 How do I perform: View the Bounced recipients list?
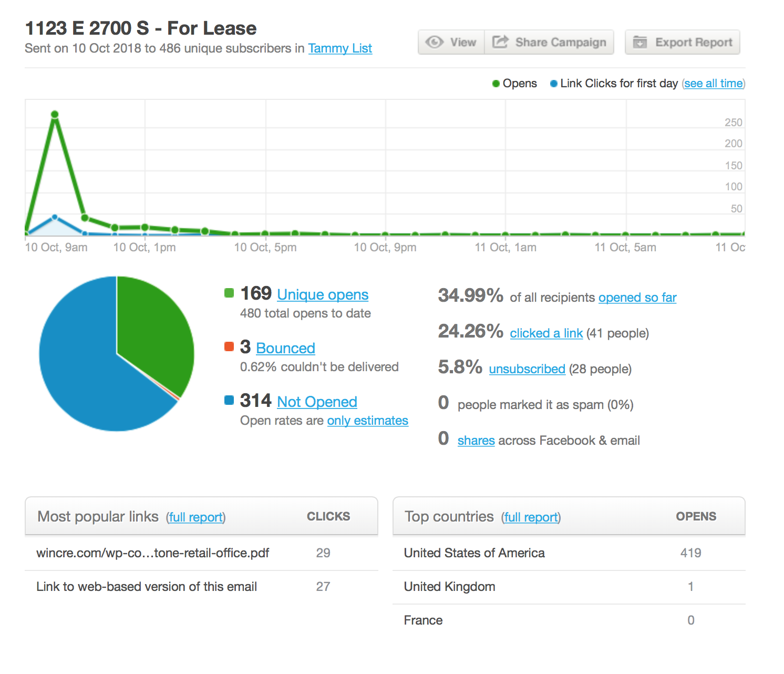285,349
